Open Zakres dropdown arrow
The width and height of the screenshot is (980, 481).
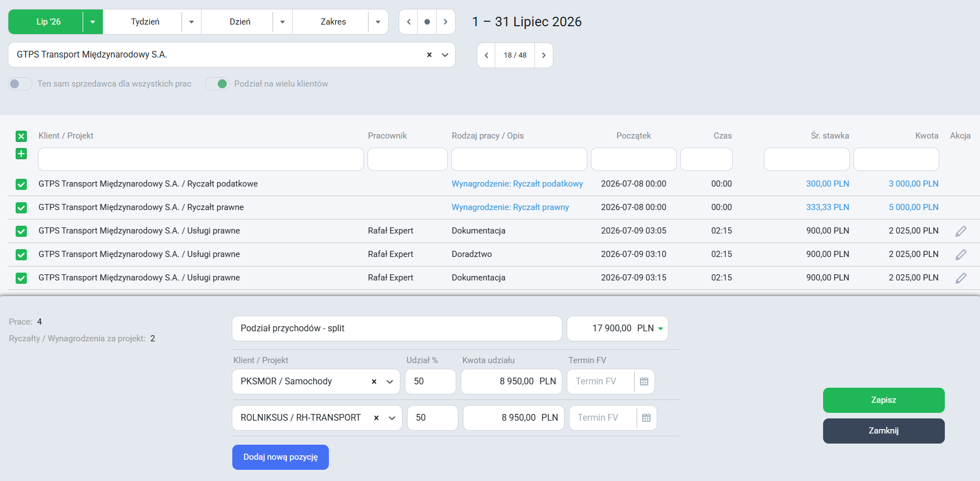click(x=378, y=22)
